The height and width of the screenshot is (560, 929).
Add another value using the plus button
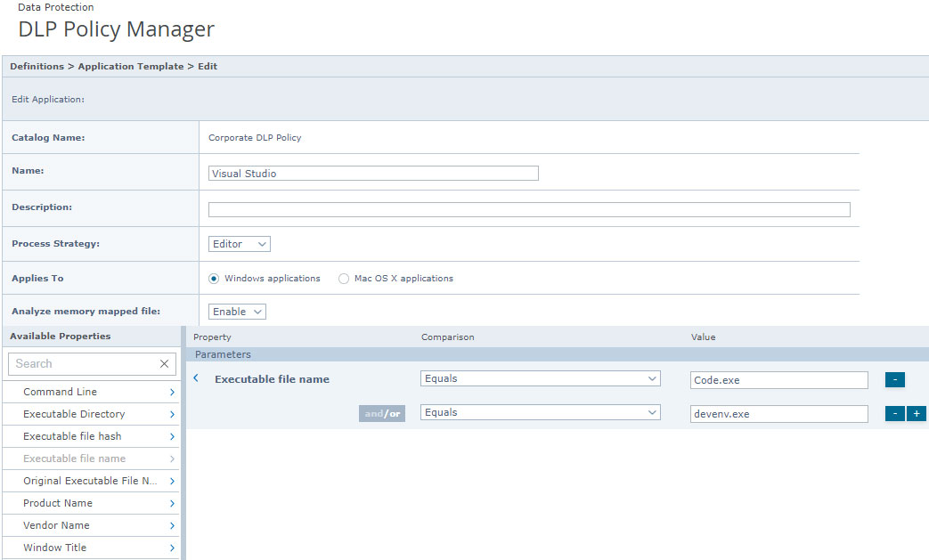coord(917,413)
